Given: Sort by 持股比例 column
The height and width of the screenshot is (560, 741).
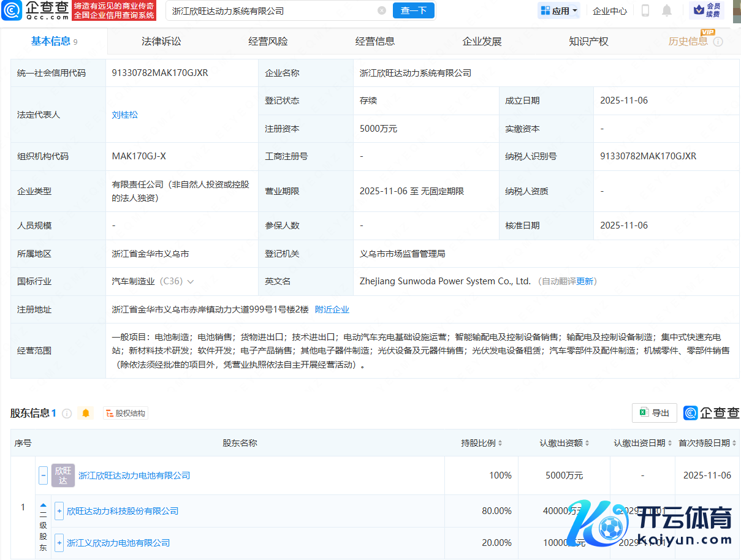Looking at the screenshot, I should pyautogui.click(x=482, y=443).
